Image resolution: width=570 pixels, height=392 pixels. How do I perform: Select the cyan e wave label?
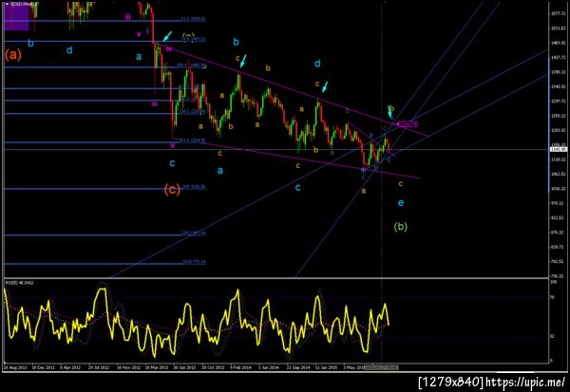pyautogui.click(x=400, y=203)
